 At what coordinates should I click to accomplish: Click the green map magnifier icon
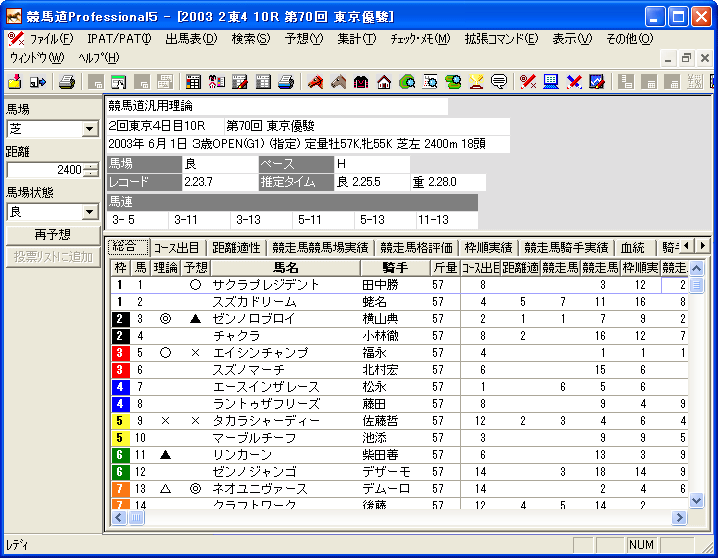[x=453, y=82]
